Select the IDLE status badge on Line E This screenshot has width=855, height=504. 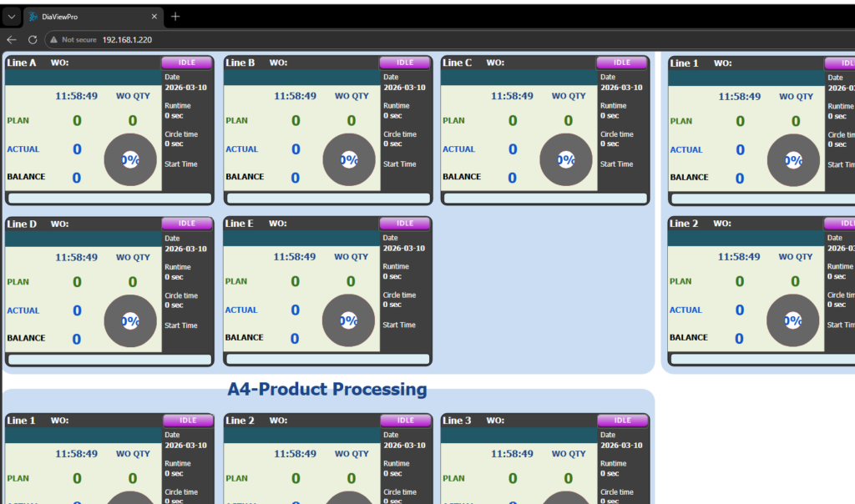coord(405,224)
